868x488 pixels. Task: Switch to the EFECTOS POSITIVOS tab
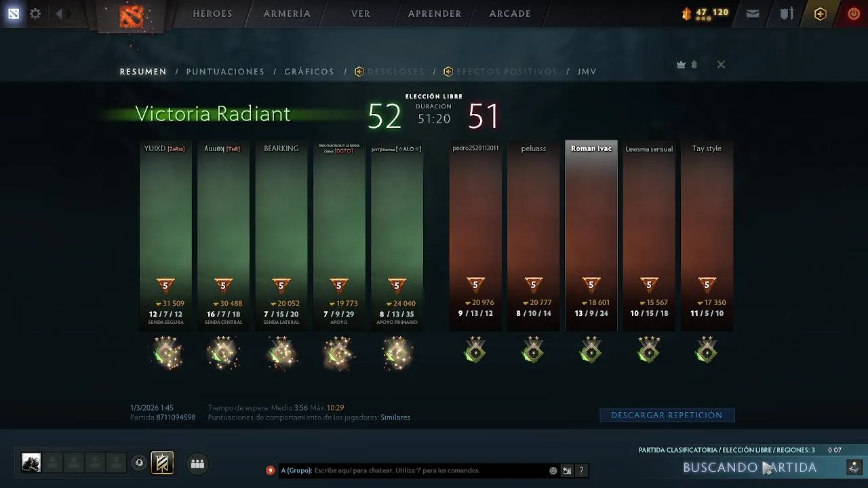click(x=500, y=72)
